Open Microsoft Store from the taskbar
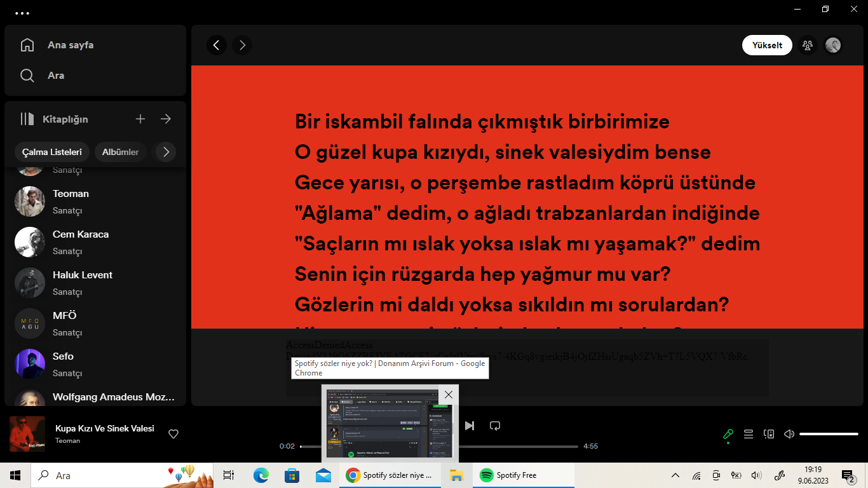The height and width of the screenshot is (488, 868). click(x=292, y=475)
